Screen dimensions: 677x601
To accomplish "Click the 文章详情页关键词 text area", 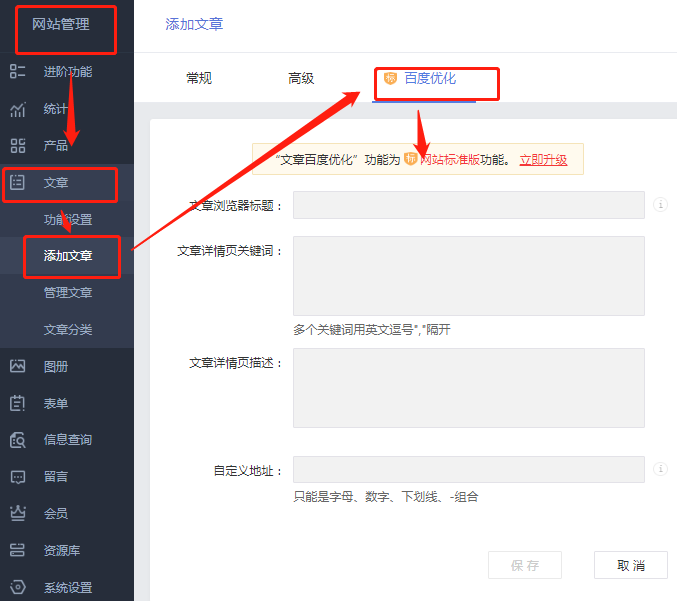I will pyautogui.click(x=469, y=276).
